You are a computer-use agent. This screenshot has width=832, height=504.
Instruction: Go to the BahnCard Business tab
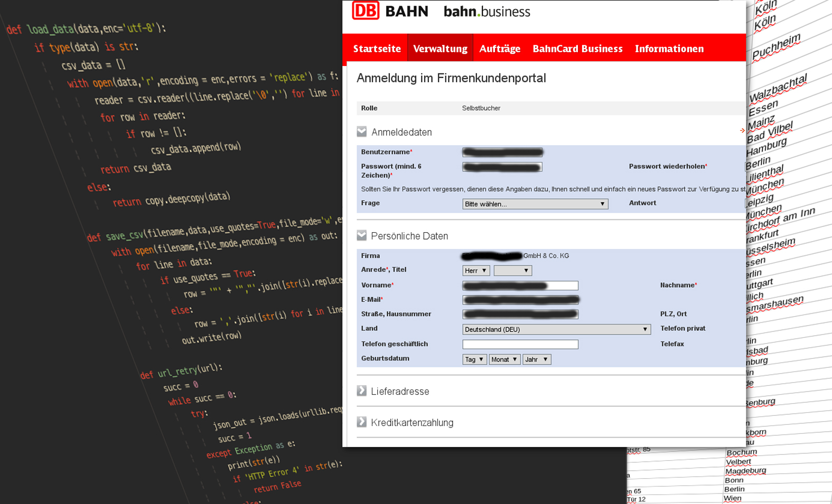577,49
